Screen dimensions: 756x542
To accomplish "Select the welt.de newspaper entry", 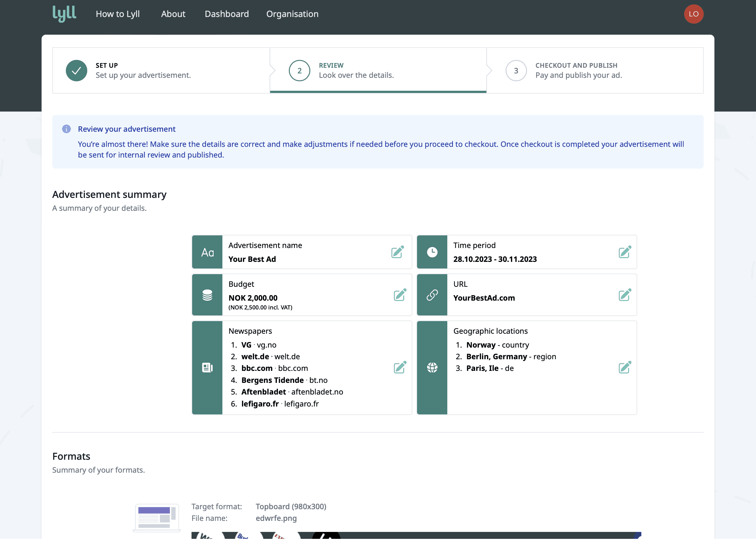I will (270, 356).
